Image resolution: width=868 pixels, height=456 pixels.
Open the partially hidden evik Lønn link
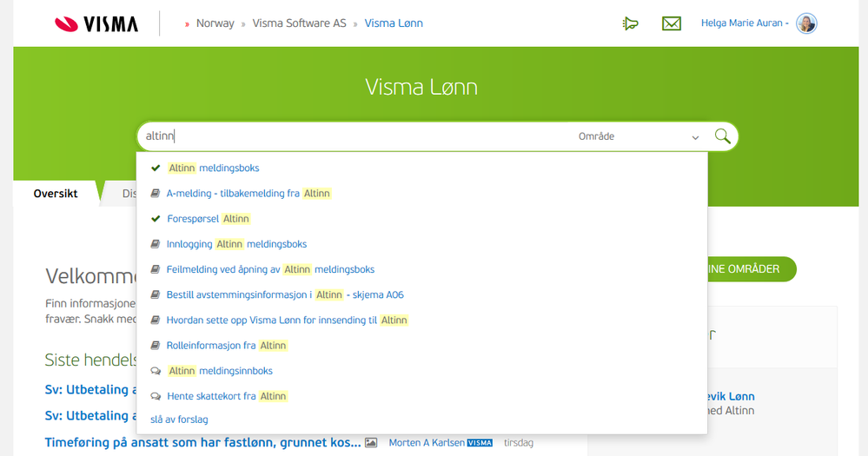731,396
